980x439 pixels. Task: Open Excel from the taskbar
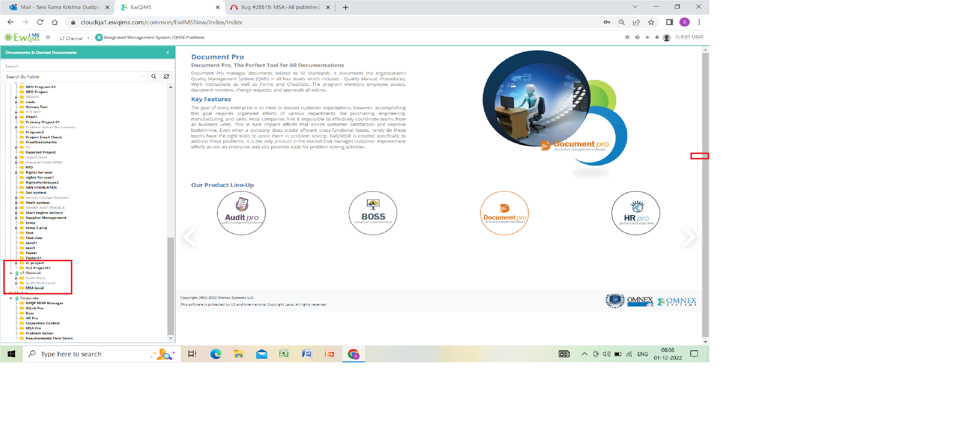284,354
